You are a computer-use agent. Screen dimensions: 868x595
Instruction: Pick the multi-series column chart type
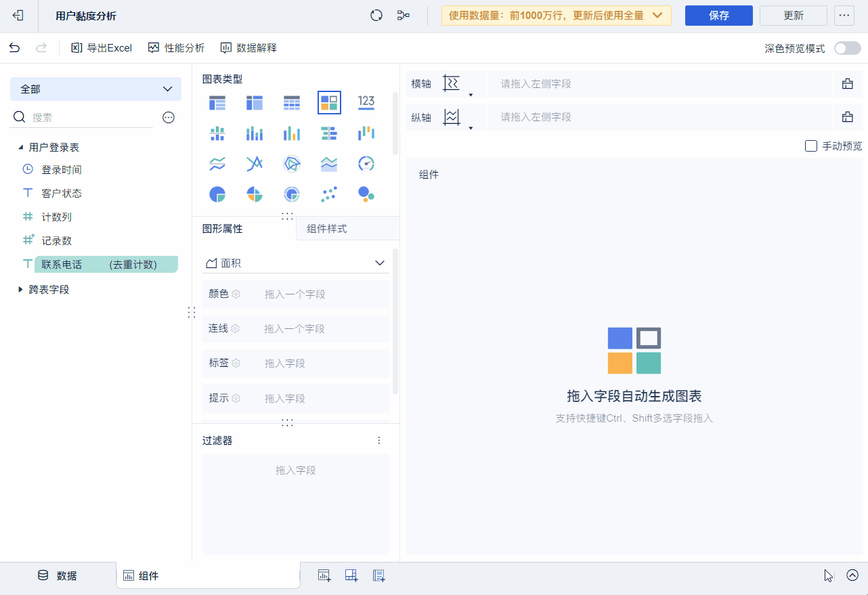(x=292, y=133)
